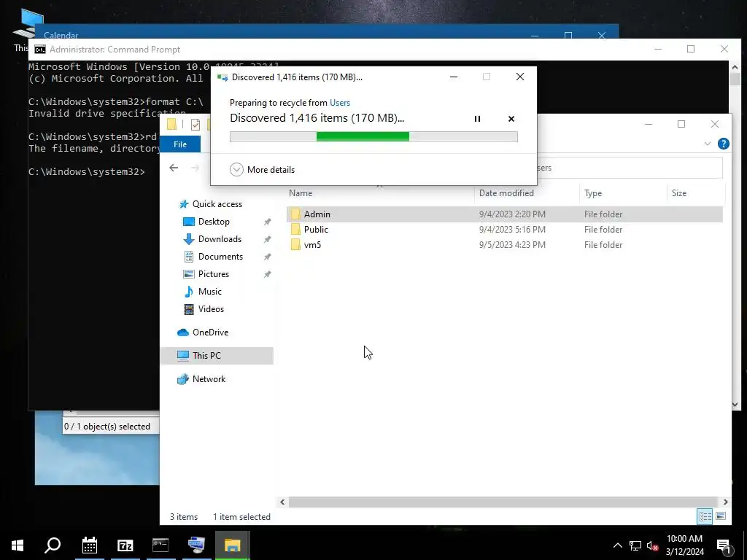This screenshot has width=747, height=560.
Task: Unpin Desktop using its pin icon
Action: pyautogui.click(x=268, y=222)
